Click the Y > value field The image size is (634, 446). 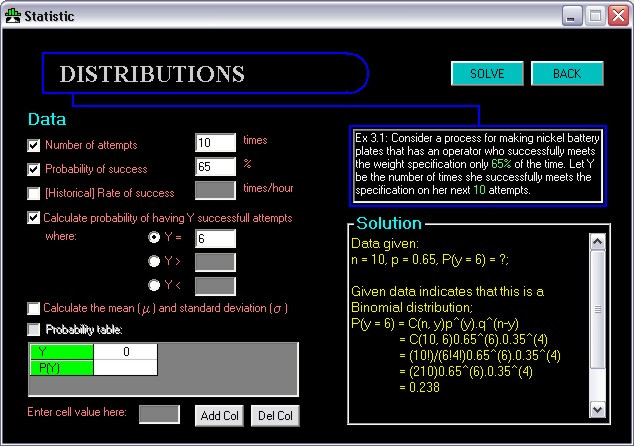[216, 262]
